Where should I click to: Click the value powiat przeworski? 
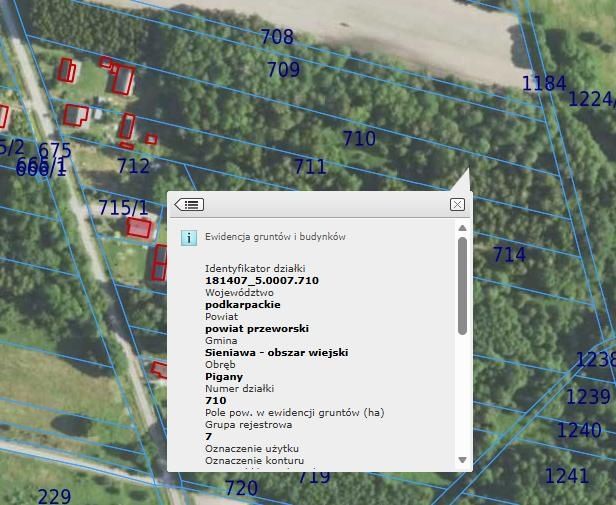257,329
